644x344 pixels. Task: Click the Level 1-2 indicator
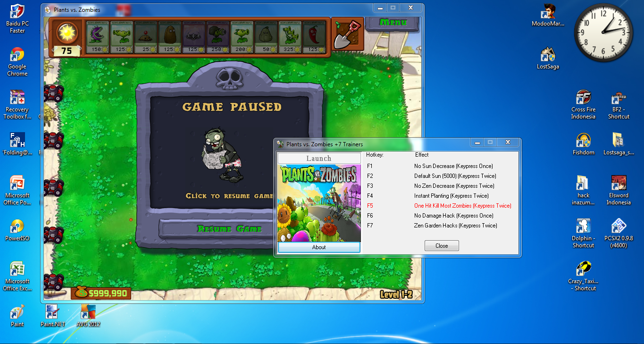tap(396, 294)
